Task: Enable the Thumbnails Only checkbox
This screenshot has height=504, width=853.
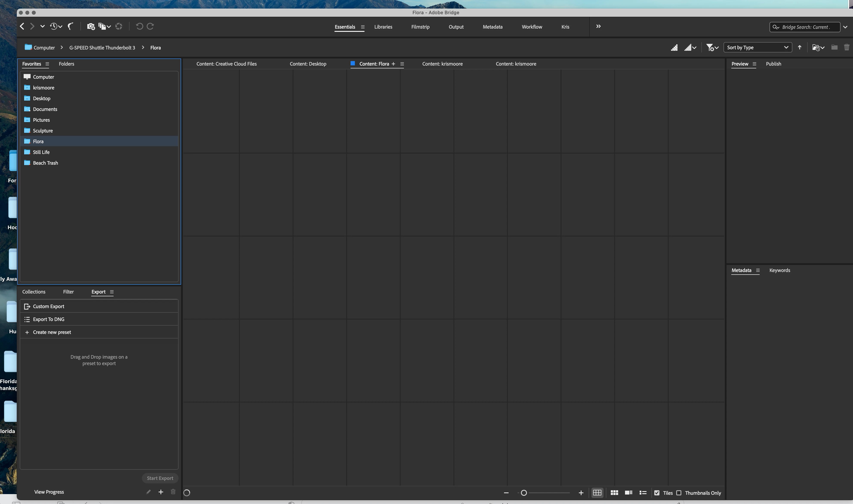Action: [679, 493]
